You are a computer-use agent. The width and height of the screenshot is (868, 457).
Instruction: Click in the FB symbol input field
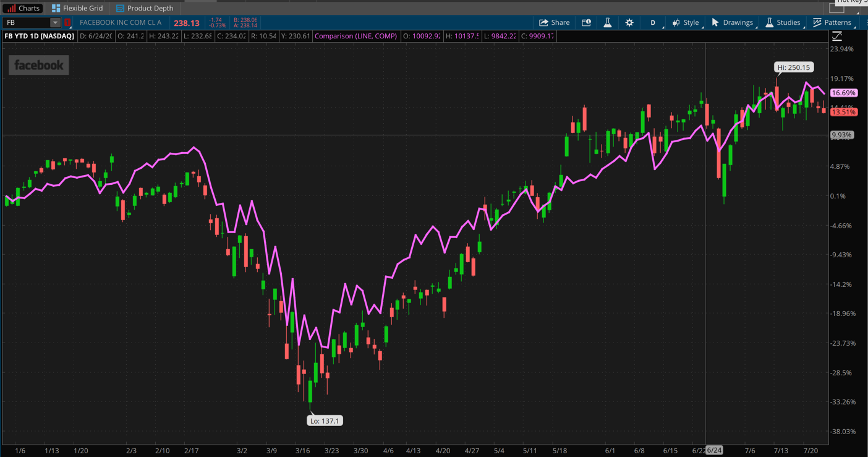26,22
